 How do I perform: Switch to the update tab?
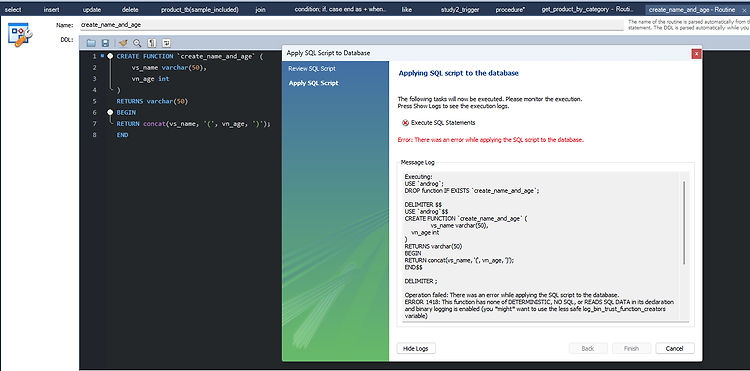tap(92, 10)
